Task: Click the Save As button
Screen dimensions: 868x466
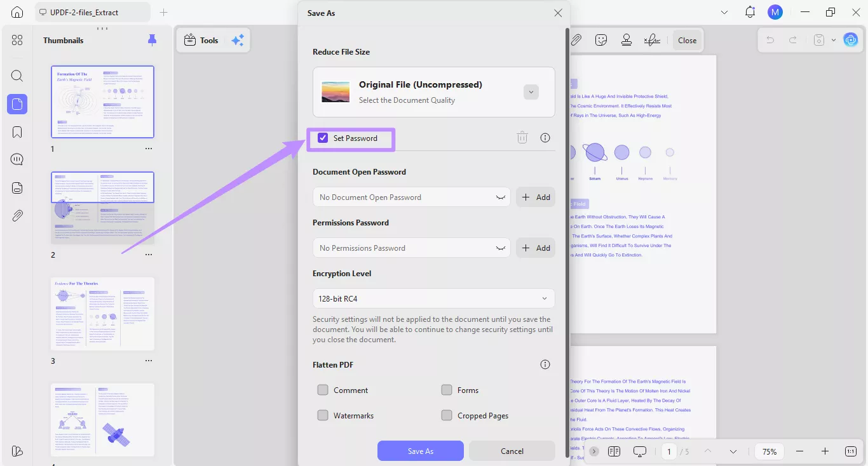Action: click(x=420, y=451)
